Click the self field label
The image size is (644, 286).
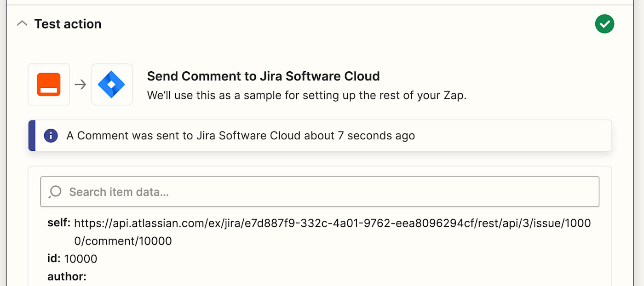(59, 223)
